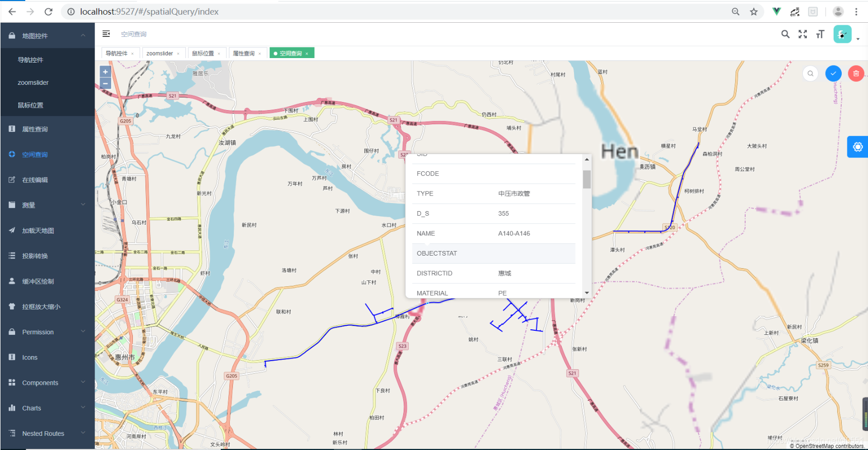This screenshot has width=868, height=450.
Task: Open 在线编辑 in the sidebar
Action: pos(47,180)
